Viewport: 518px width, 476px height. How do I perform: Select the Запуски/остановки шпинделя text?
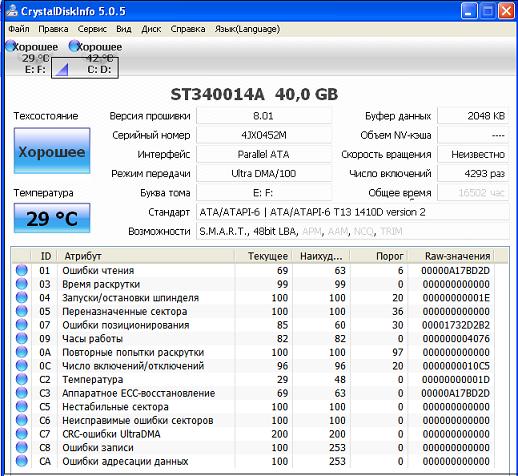click(x=130, y=298)
